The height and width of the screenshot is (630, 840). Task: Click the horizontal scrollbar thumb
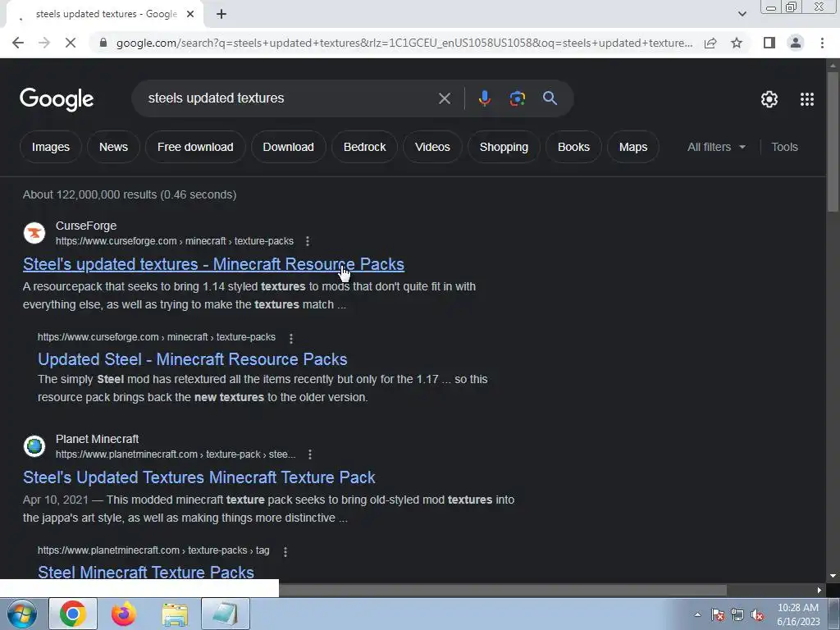[x=503, y=591]
